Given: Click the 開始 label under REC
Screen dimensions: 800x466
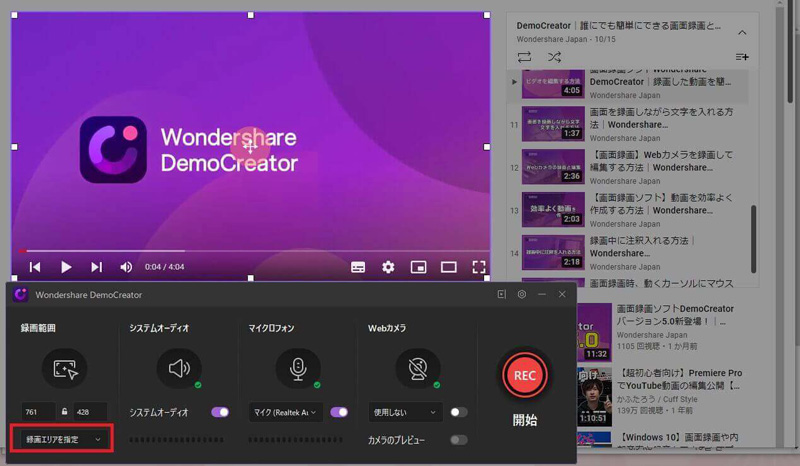Looking at the screenshot, I should [x=524, y=420].
